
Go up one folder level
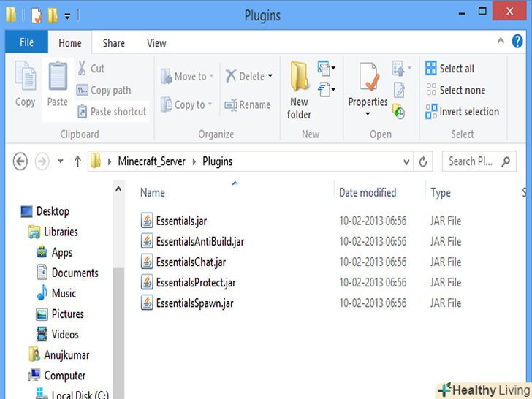(x=77, y=161)
